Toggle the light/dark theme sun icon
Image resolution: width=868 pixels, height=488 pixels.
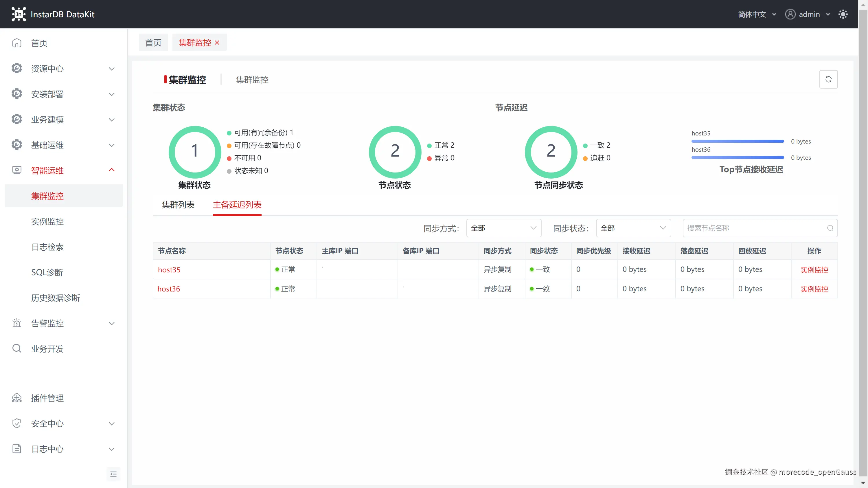[843, 14]
